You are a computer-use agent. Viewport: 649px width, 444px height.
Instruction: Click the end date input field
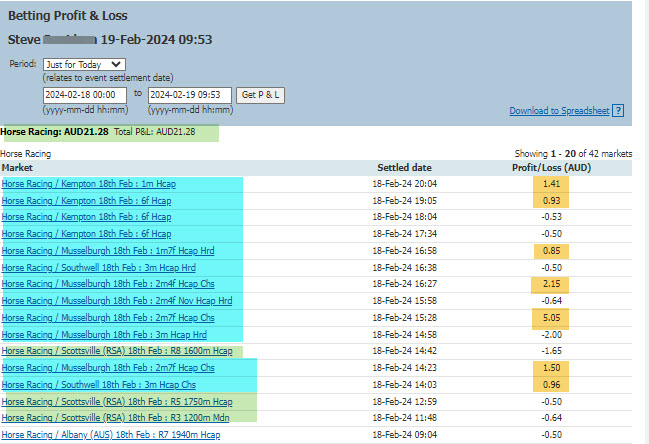click(x=190, y=95)
